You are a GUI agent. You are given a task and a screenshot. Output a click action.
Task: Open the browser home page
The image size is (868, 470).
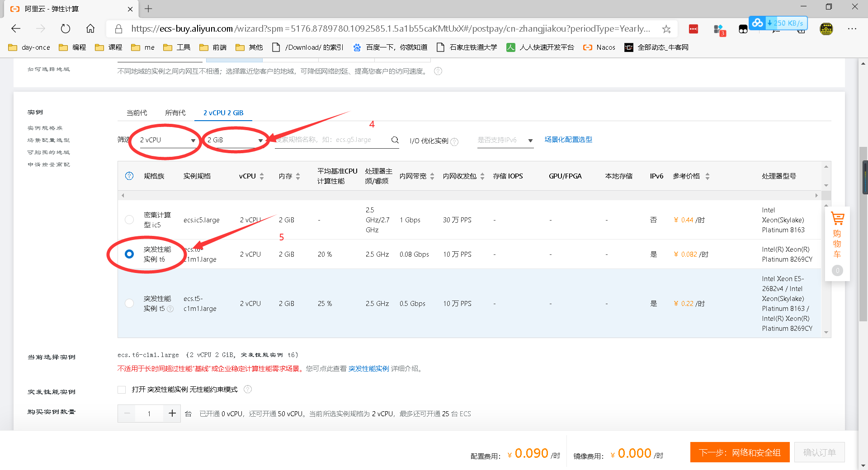click(90, 29)
